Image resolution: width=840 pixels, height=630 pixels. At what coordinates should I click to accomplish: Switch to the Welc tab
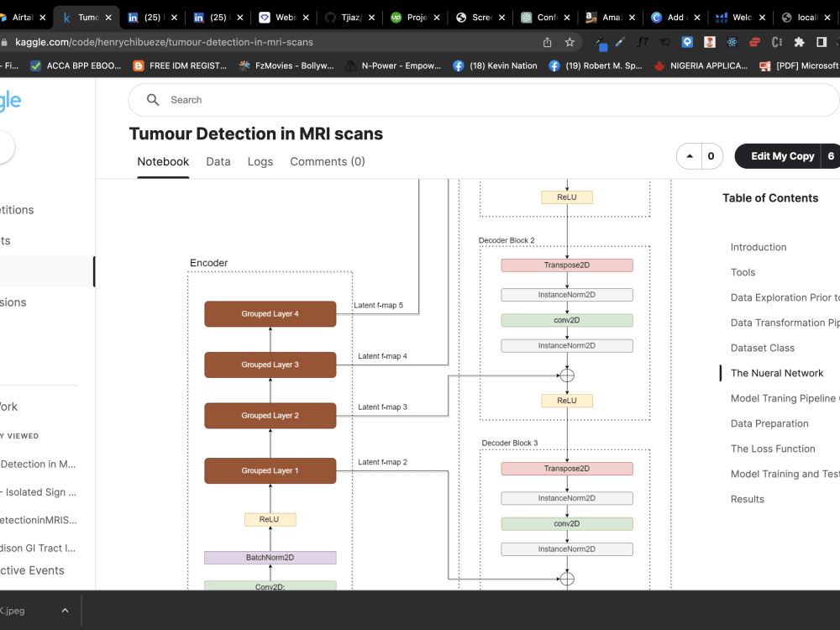(x=742, y=18)
